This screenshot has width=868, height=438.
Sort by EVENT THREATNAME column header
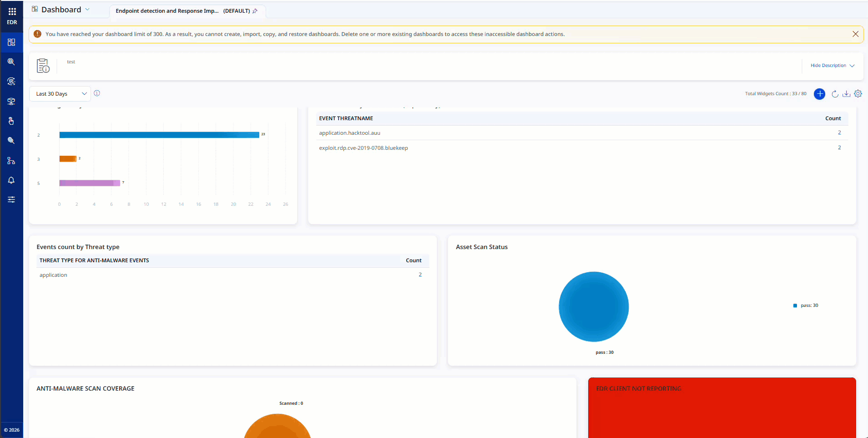[346, 118]
